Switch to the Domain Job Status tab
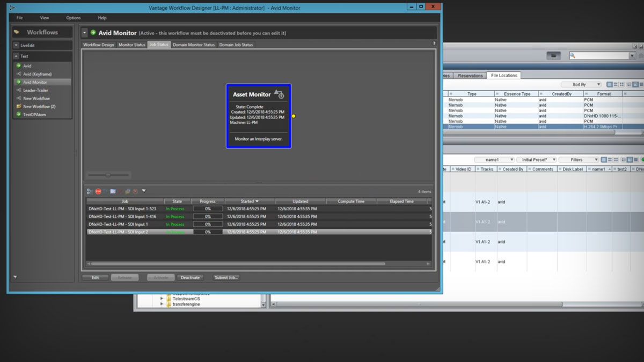This screenshot has height=362, width=644. coord(236,45)
